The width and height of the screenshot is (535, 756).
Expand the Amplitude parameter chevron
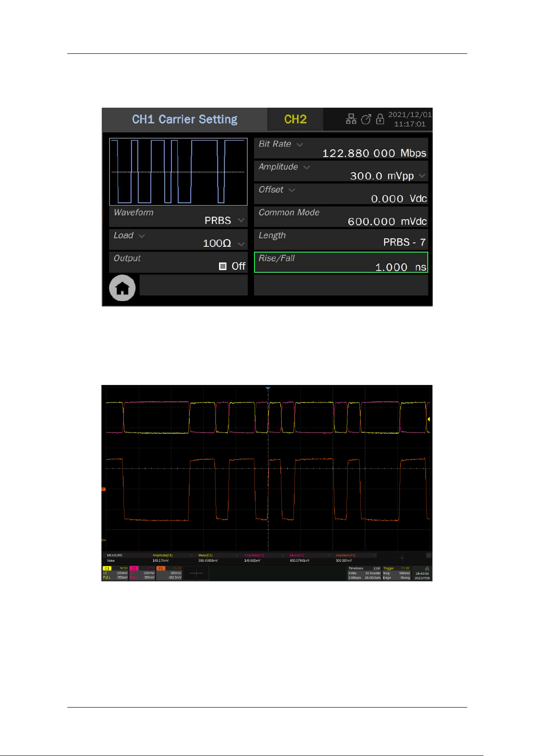click(x=307, y=167)
